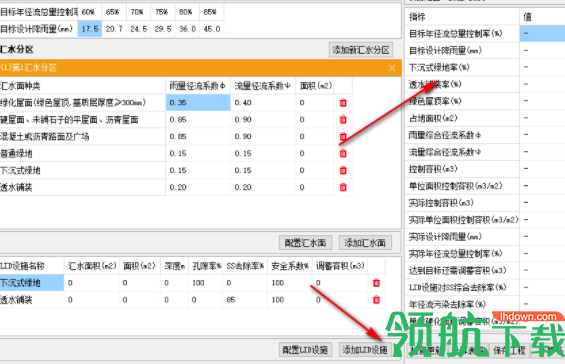Select the 65% runoff control rate cell

tap(114, 12)
